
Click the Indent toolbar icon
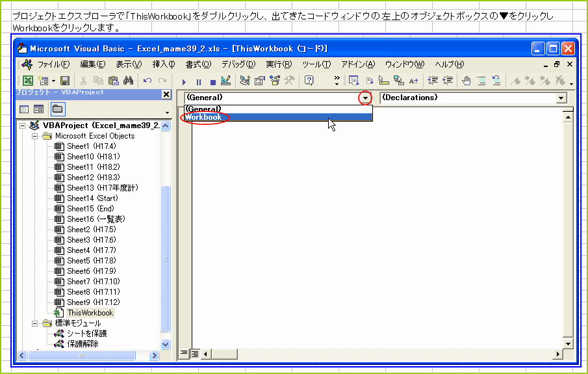point(433,81)
